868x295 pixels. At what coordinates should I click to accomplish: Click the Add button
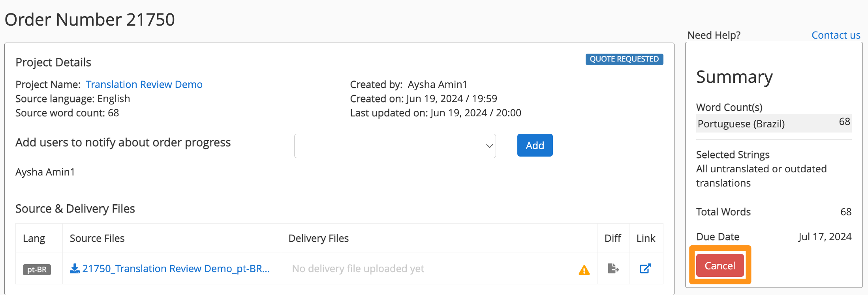click(535, 145)
